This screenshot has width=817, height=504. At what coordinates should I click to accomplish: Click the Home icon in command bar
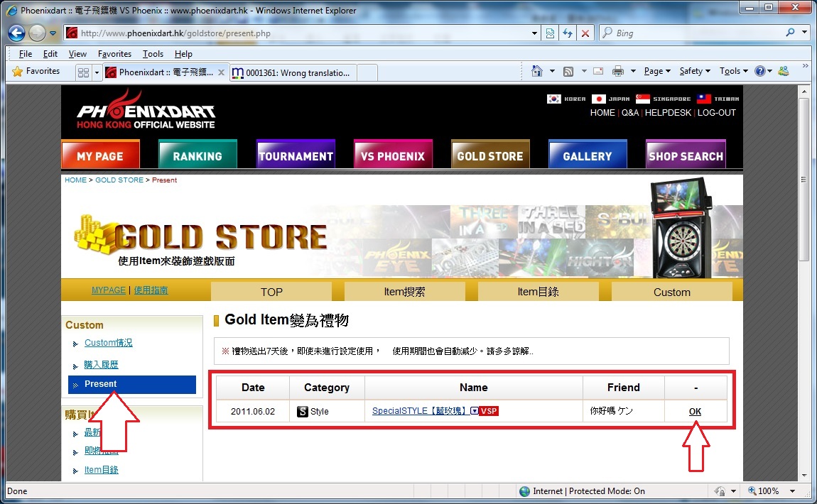click(537, 71)
